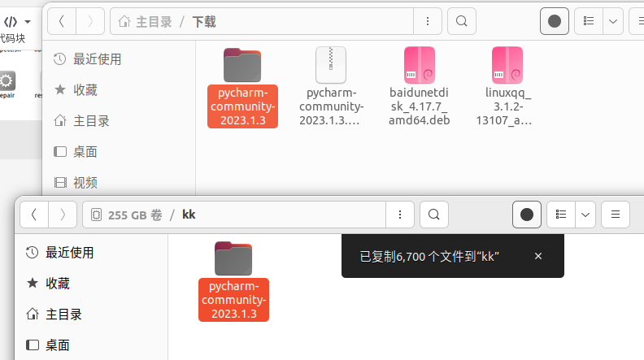Screen dimensions: 644x360
Task: Open the code block dropdown arrow
Action: (x=28, y=21)
